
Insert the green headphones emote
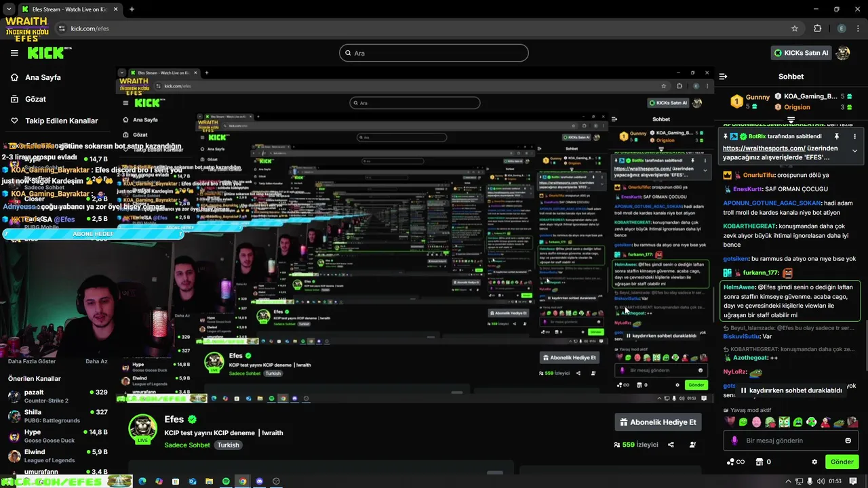pyautogui.click(x=811, y=422)
